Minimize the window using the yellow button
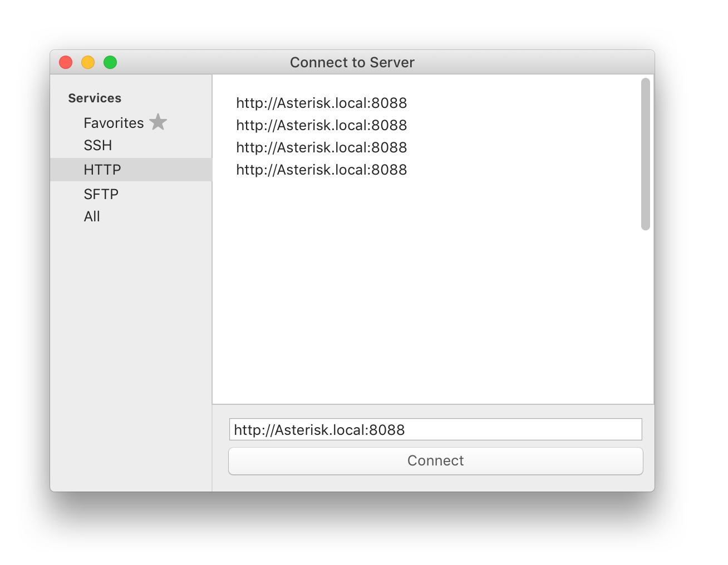 [x=88, y=62]
